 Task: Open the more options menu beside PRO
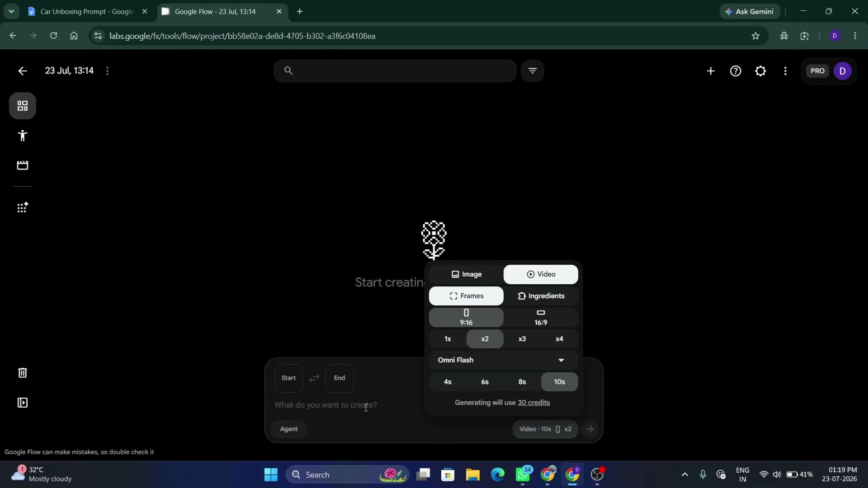click(785, 71)
